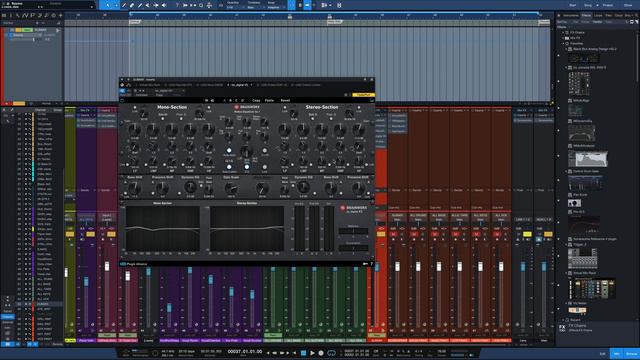Toggle Snap button beside Snap dropdown
Viewport: 640px width, 360px height.
pyautogui.click(x=291, y=5)
